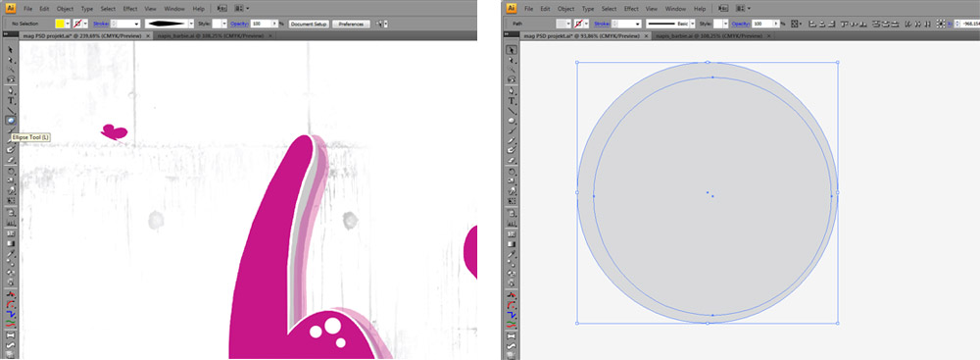
Task: Open the Effect menu in left window
Action: pos(130,9)
